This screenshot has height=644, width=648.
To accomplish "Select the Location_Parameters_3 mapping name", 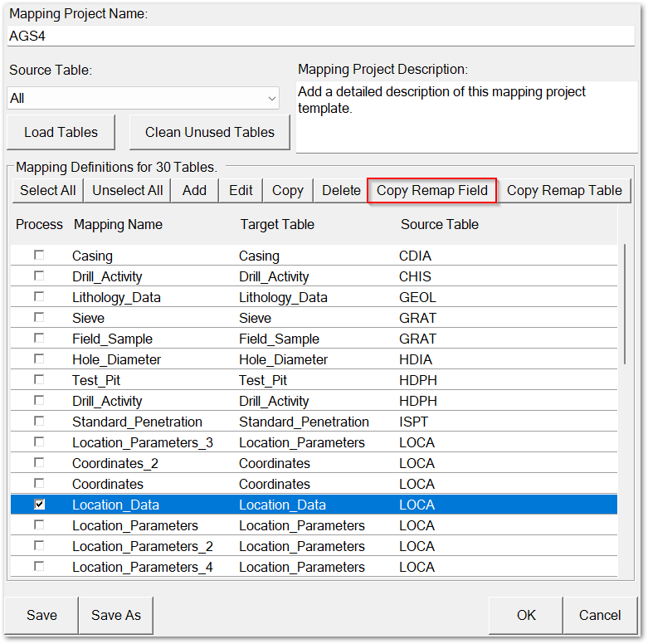I will coord(143,442).
